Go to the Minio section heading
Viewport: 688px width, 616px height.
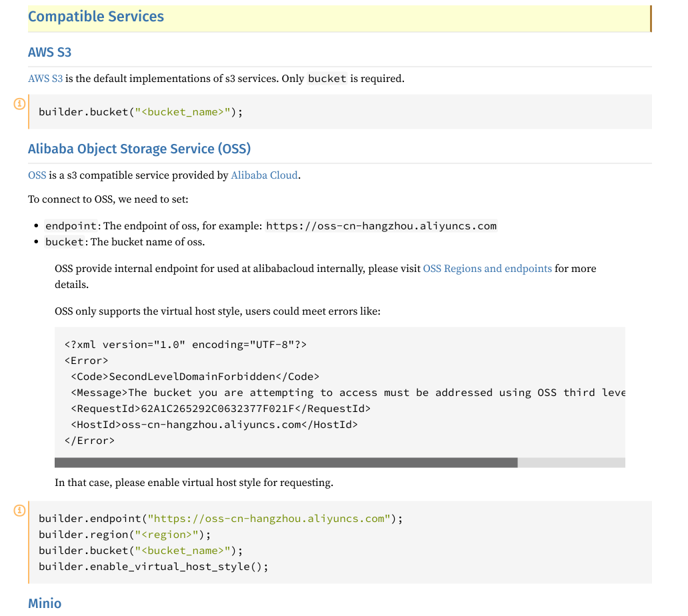45,603
